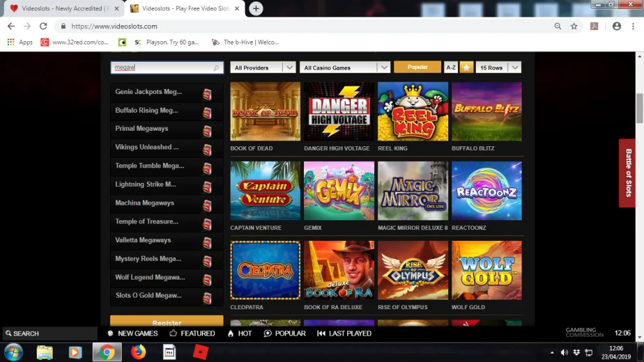Open a new browser tab
The height and width of the screenshot is (362, 644).
pyautogui.click(x=256, y=8)
